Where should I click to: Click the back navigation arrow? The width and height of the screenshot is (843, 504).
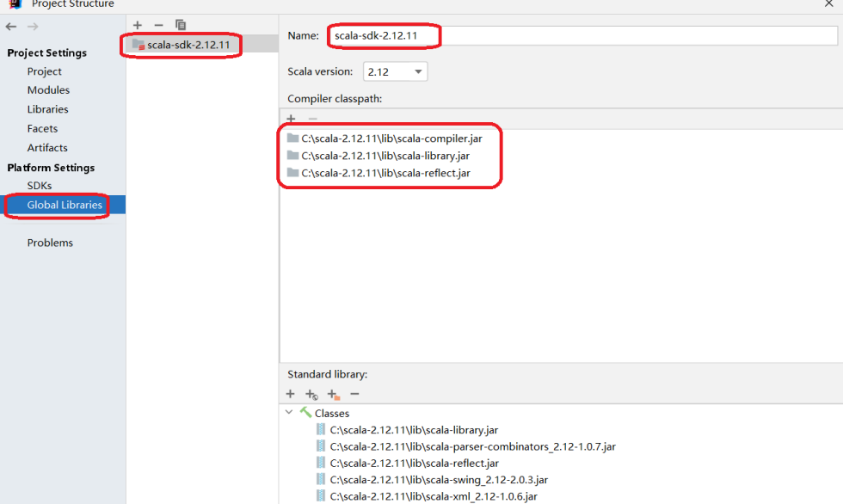(11, 27)
